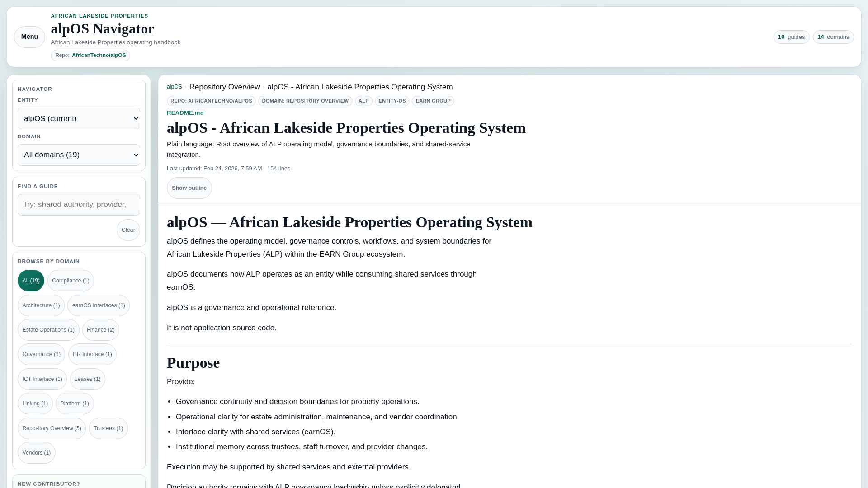Click the Purpose section heading
The width and height of the screenshot is (868, 488).
point(193,363)
